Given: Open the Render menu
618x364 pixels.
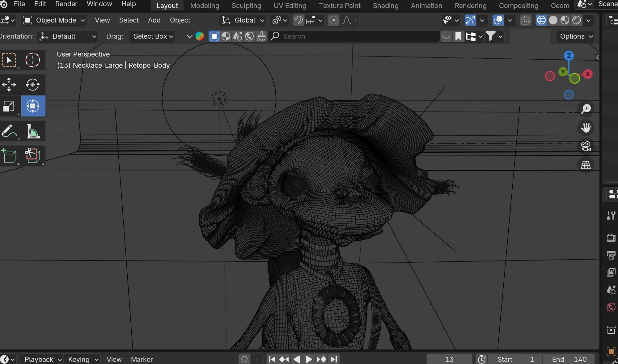Looking at the screenshot, I should (66, 4).
